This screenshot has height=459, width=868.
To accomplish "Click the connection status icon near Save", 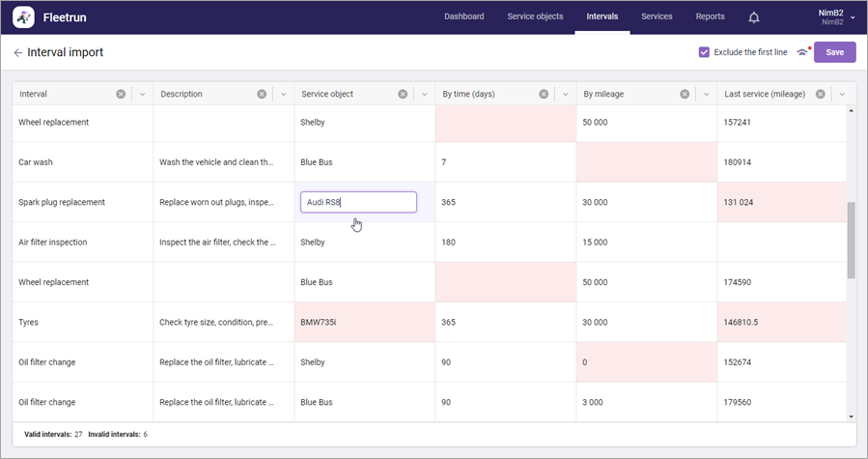I will pos(802,52).
